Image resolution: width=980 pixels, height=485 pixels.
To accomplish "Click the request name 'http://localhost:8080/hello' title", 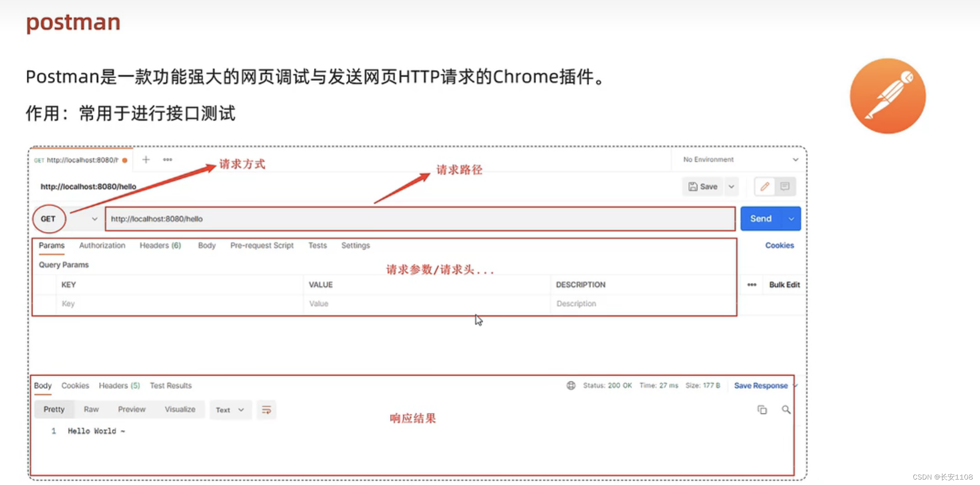I will [88, 187].
